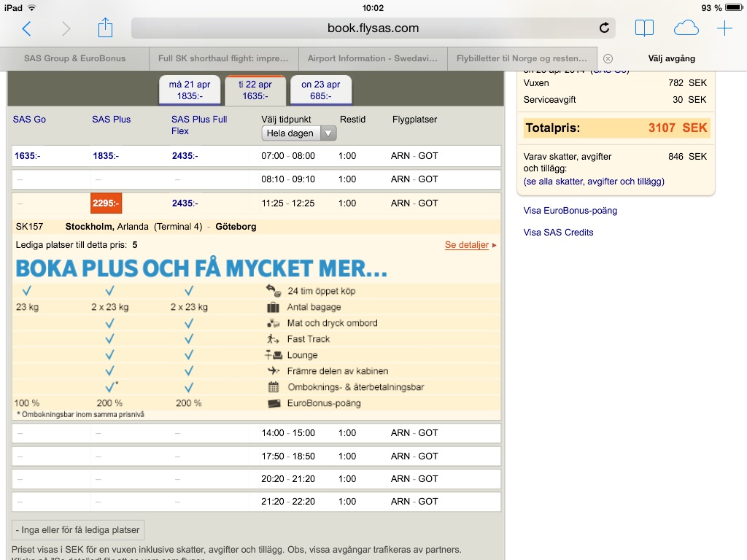Tap the Safari back arrow
The width and height of the screenshot is (747, 560).
pyautogui.click(x=27, y=28)
